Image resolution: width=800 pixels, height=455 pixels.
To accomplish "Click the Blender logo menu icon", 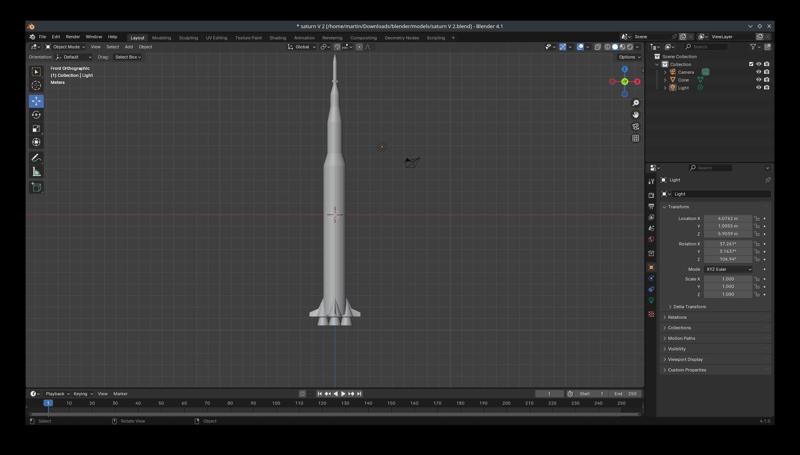I will pyautogui.click(x=32, y=37).
